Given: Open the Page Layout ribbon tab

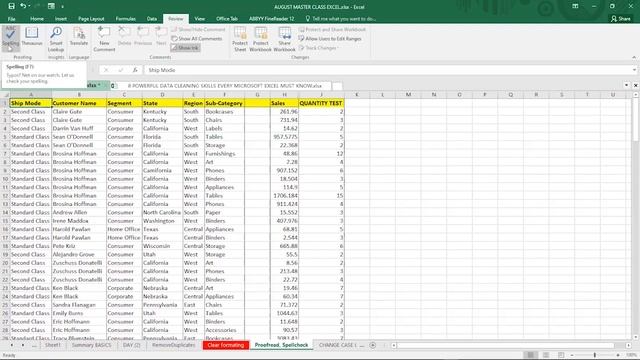Looking at the screenshot, I should tap(91, 19).
